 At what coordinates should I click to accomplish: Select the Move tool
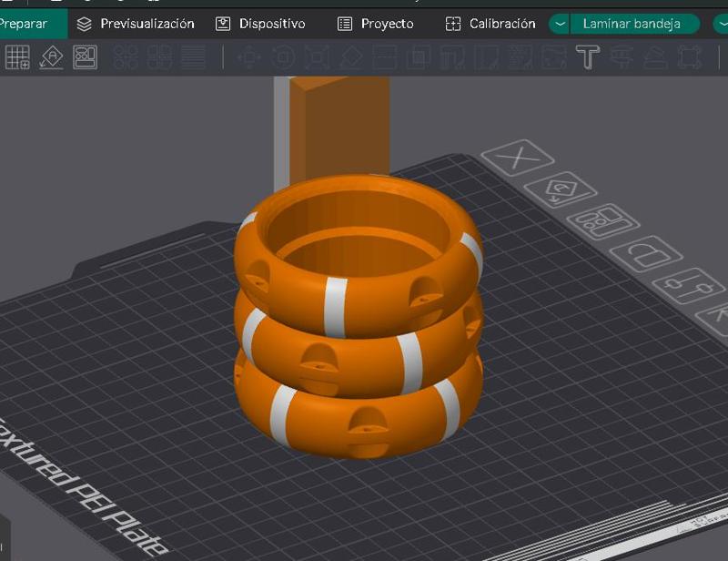coord(249,57)
